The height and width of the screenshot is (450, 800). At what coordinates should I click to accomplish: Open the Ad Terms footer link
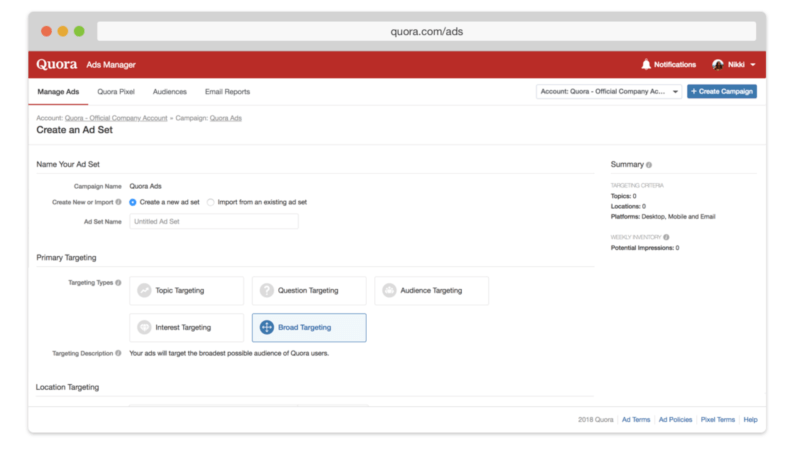click(x=636, y=419)
